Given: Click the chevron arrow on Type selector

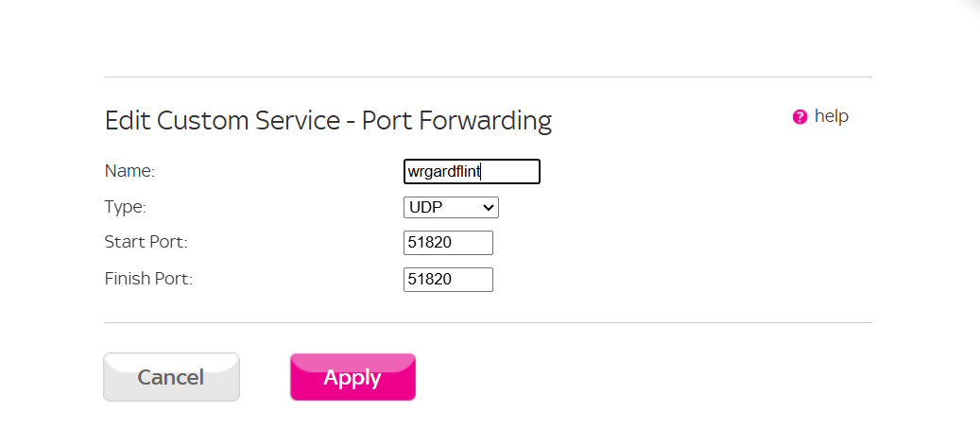Looking at the screenshot, I should [489, 207].
